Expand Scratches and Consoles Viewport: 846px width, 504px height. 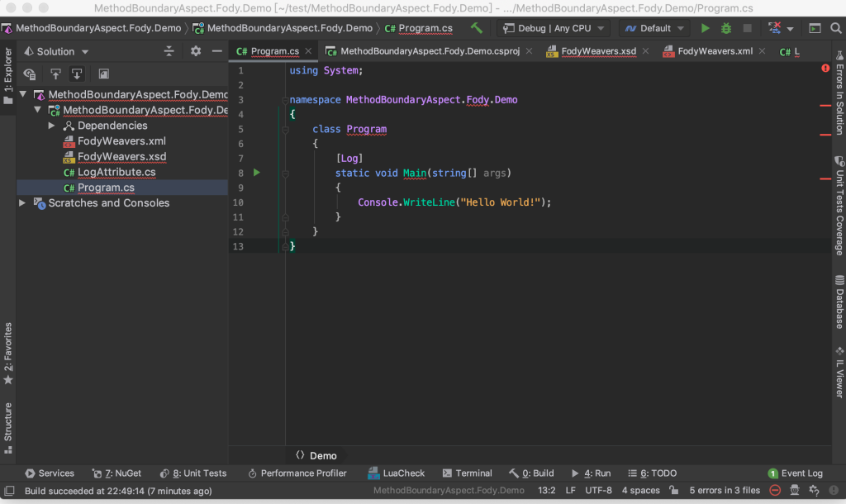tap(22, 203)
